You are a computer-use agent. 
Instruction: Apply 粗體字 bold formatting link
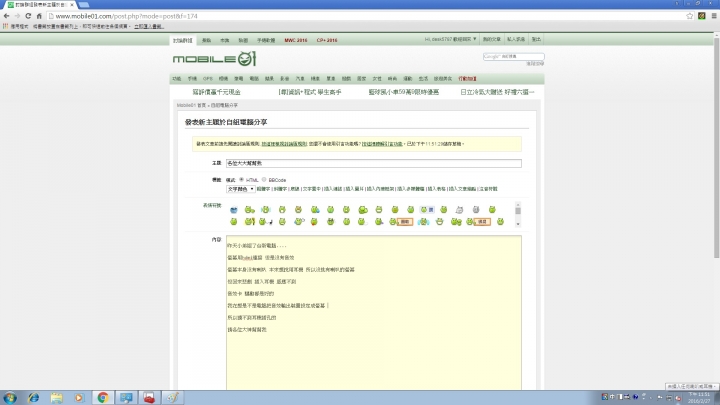tap(264, 189)
